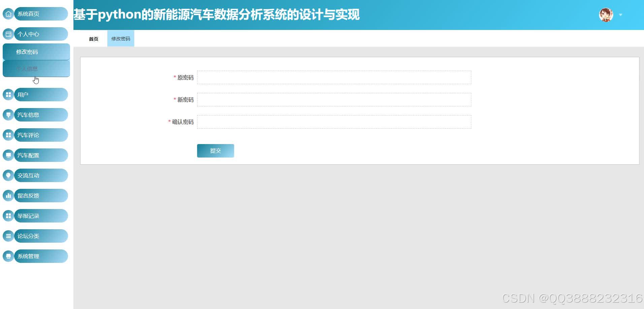Click the monitor icon beside 汽车配置

8,155
